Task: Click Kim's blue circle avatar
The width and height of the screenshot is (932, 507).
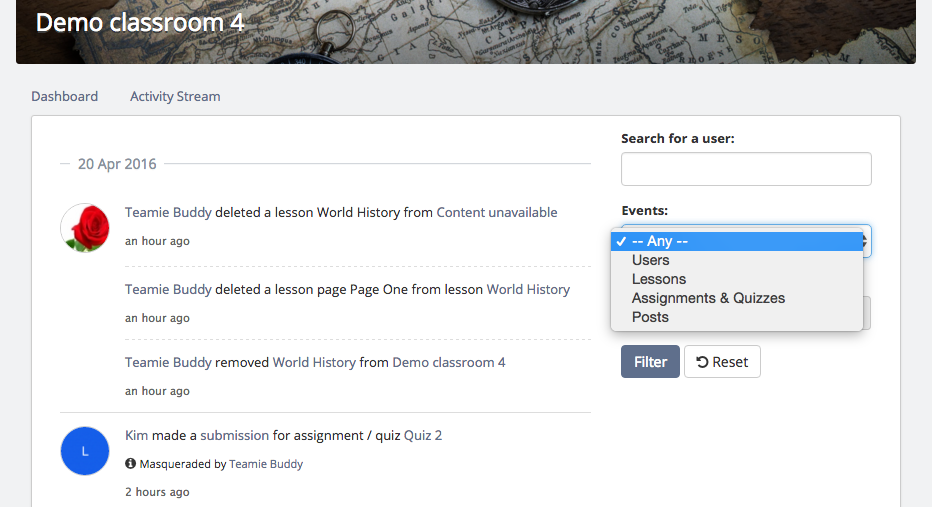Action: coord(85,451)
